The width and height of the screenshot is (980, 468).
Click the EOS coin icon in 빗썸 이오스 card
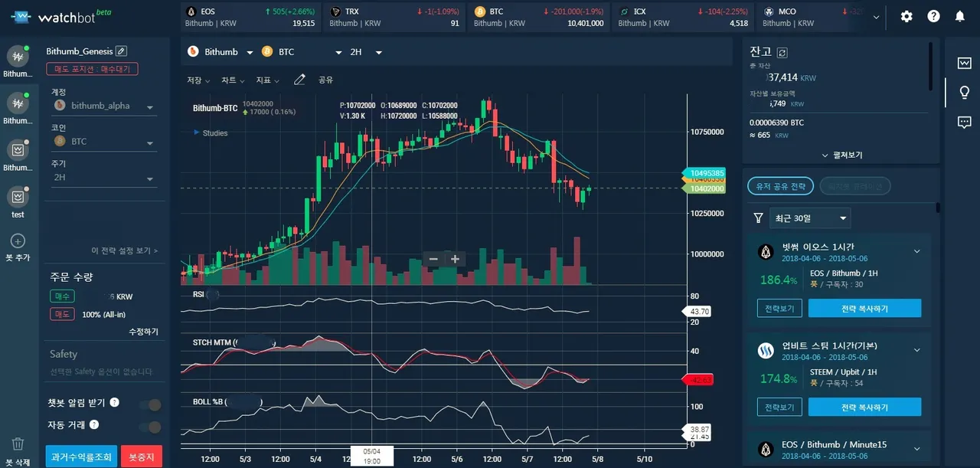click(x=766, y=251)
